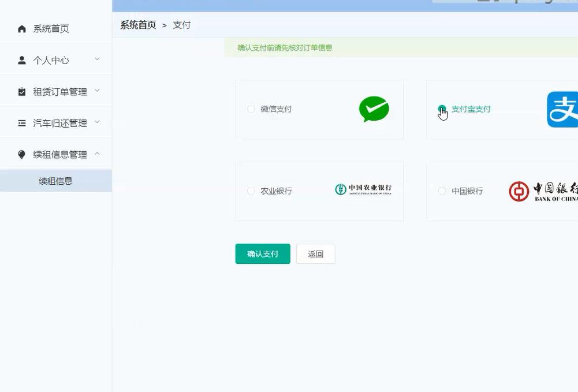Open 系统首页 in the sidebar
The width and height of the screenshot is (578, 392).
(x=55, y=29)
